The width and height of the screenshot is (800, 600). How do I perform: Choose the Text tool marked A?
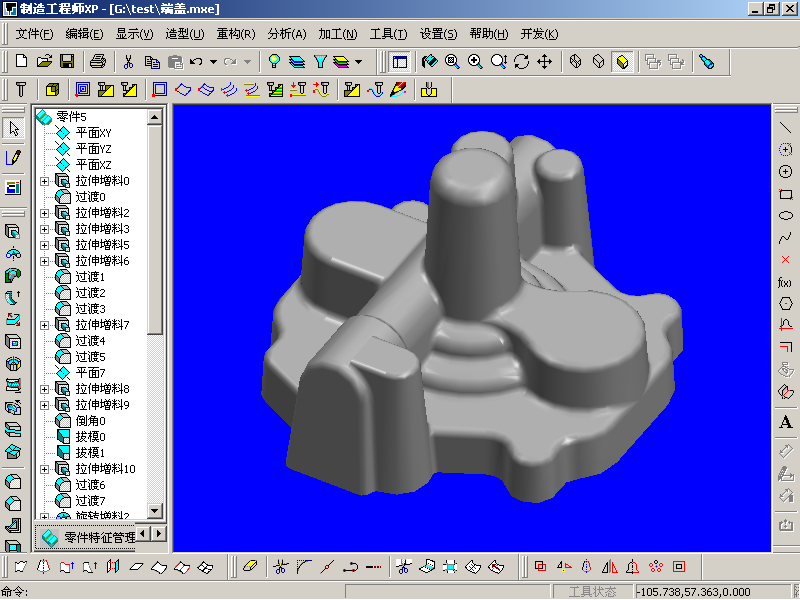[x=785, y=423]
